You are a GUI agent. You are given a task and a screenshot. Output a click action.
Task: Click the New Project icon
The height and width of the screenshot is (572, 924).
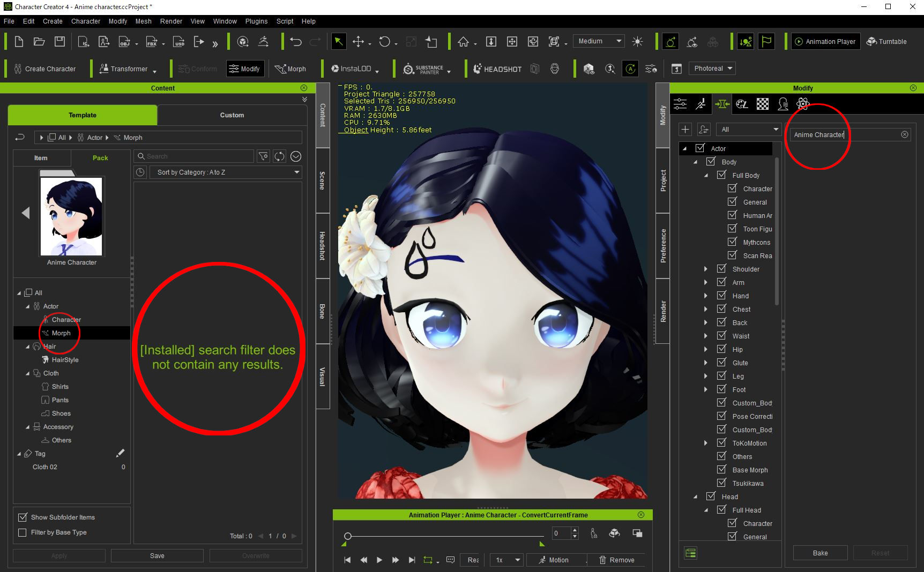[18, 41]
